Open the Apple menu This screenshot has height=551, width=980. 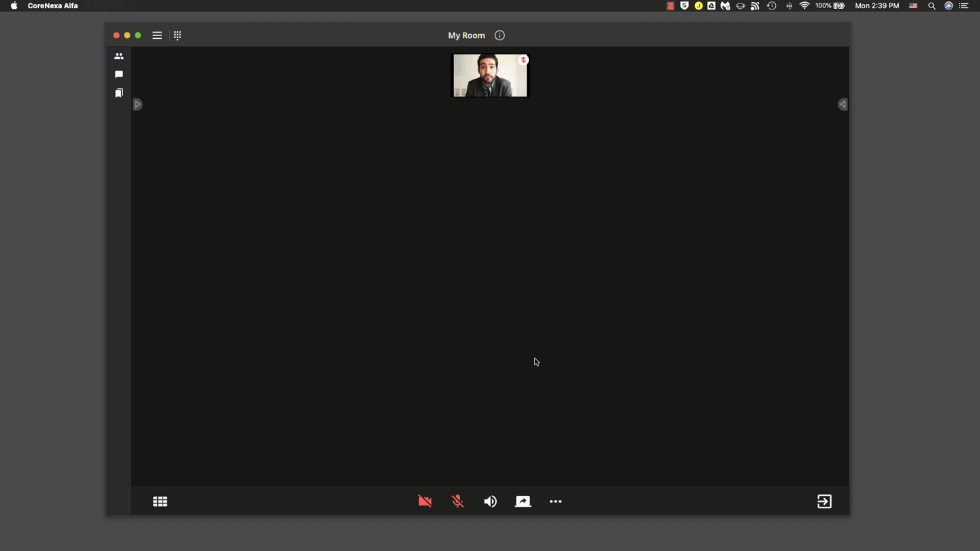click(14, 5)
